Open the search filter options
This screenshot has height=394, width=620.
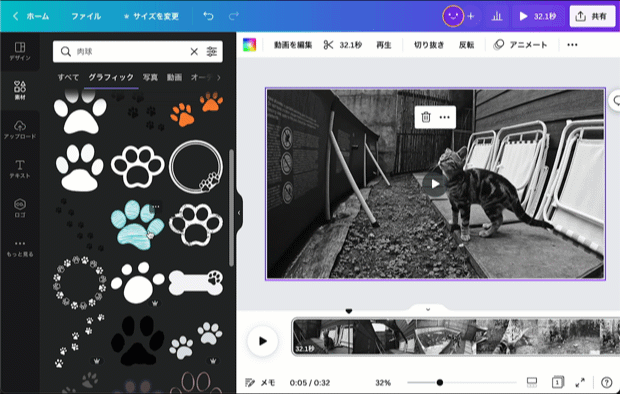(x=212, y=51)
